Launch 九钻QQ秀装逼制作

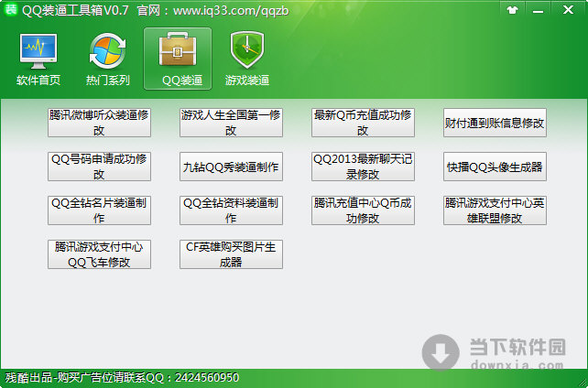pos(231,167)
